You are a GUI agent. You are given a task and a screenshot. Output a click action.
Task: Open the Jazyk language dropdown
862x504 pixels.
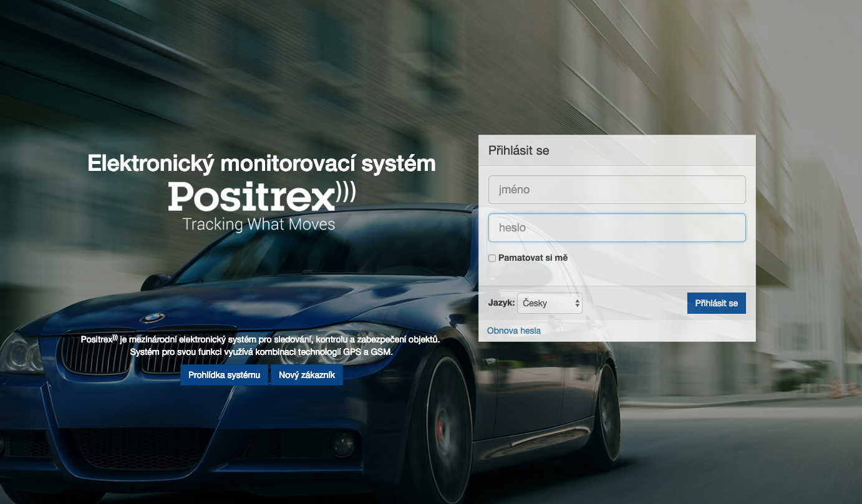tap(550, 303)
